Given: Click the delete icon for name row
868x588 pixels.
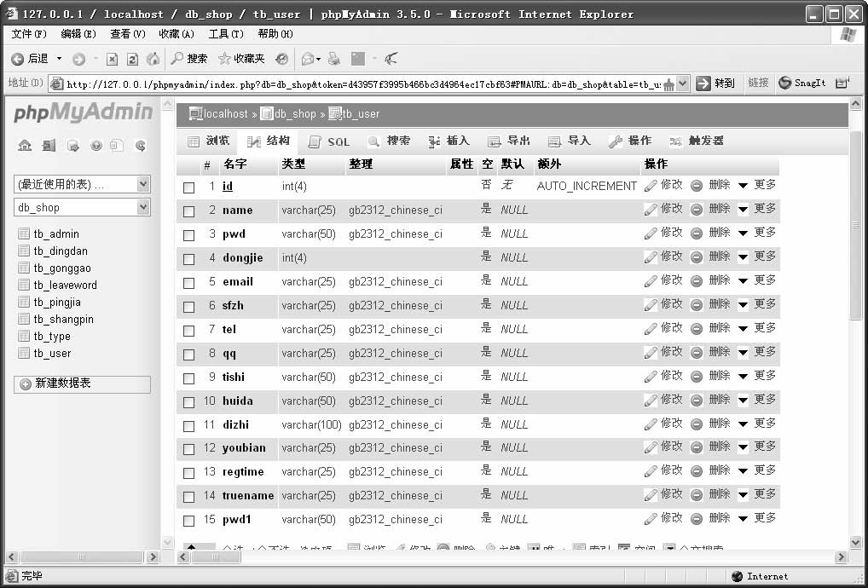Looking at the screenshot, I should pos(697,210).
